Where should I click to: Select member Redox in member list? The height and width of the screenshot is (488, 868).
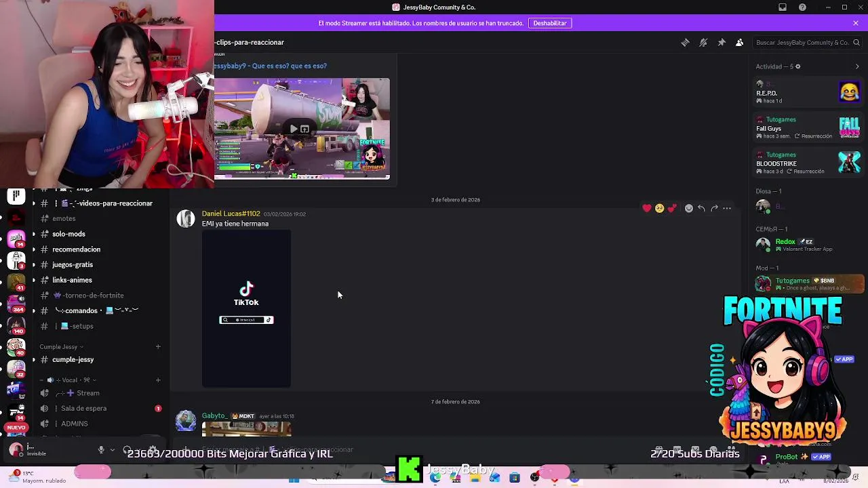808,244
